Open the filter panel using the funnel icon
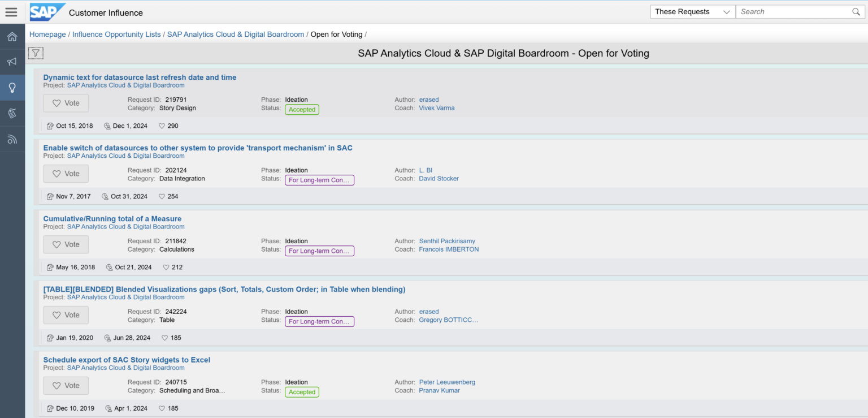868x418 pixels. point(36,53)
